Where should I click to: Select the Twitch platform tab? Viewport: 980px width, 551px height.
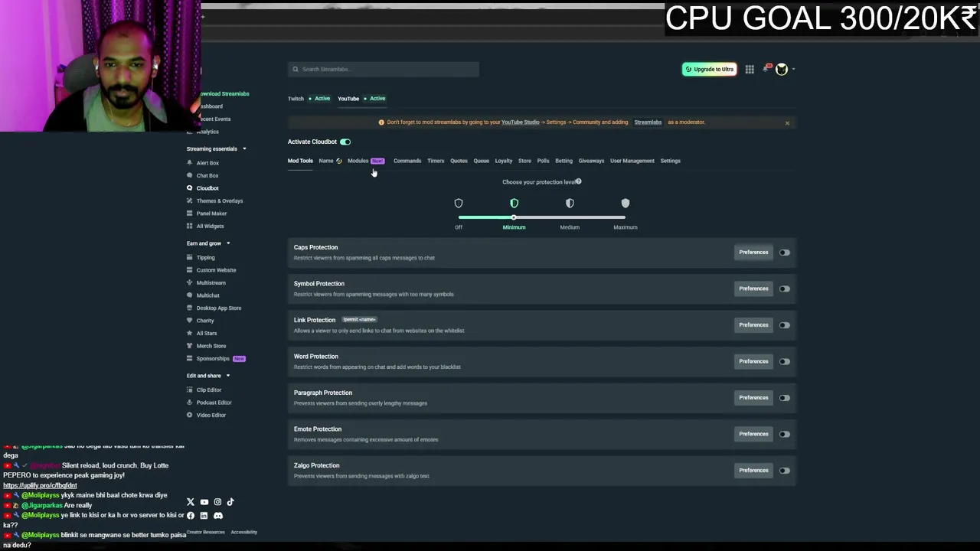coord(296,99)
